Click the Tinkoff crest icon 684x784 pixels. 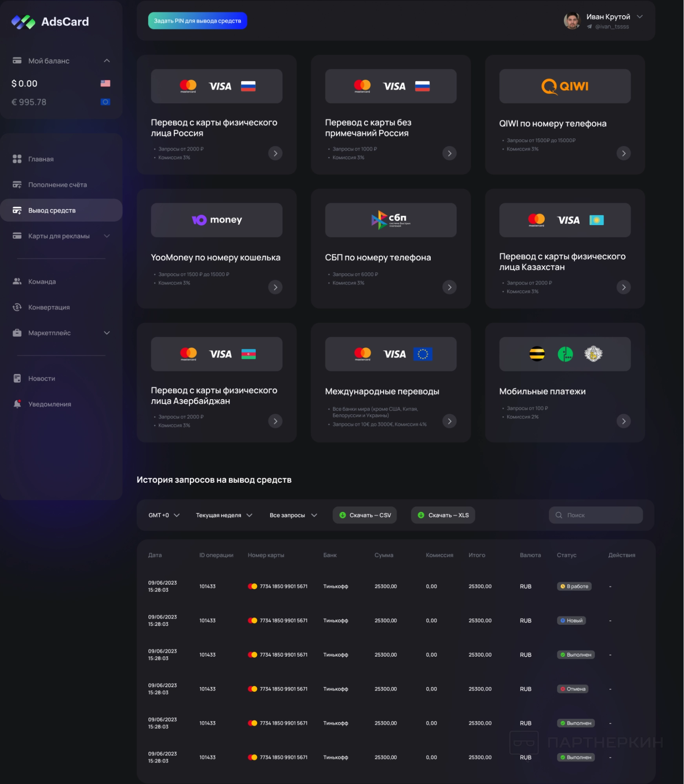[593, 354]
